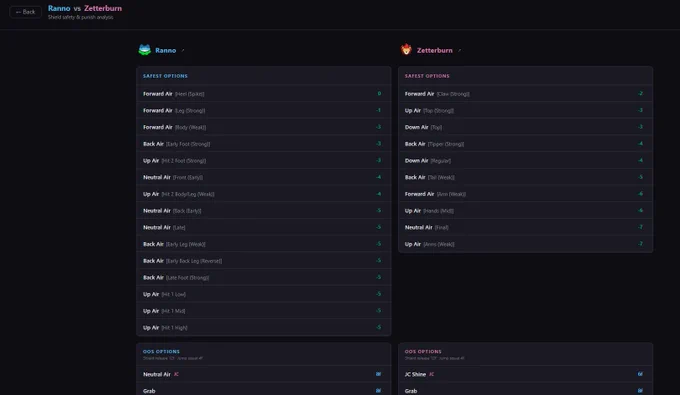This screenshot has width=680, height=395.
Task: Select Ranno Neutral Air Front (Early) row
Action: 264,177
